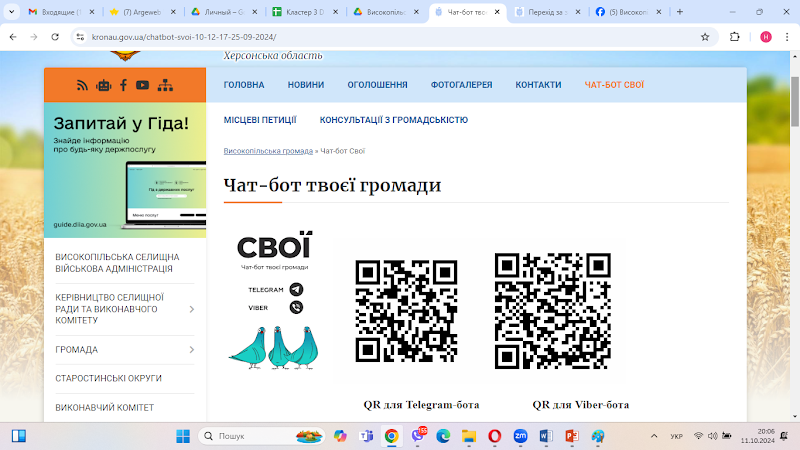Open the Chrome extensions puzzle icon
The height and width of the screenshot is (450, 800).
pyautogui.click(x=735, y=37)
